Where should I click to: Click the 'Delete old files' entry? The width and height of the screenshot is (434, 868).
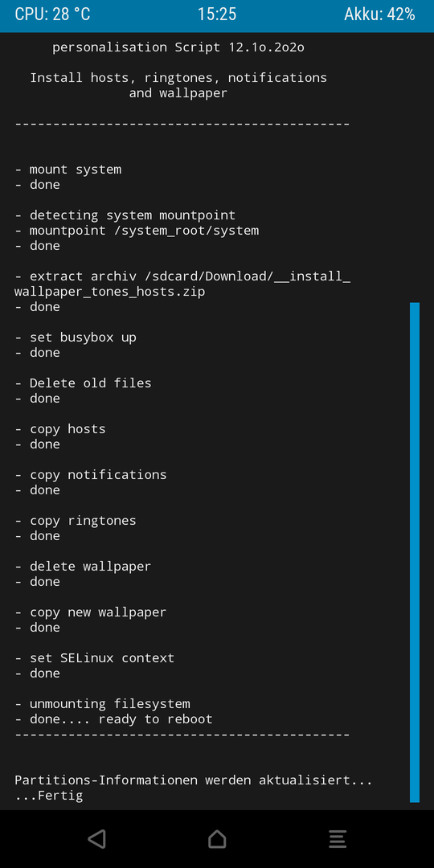[x=83, y=383]
